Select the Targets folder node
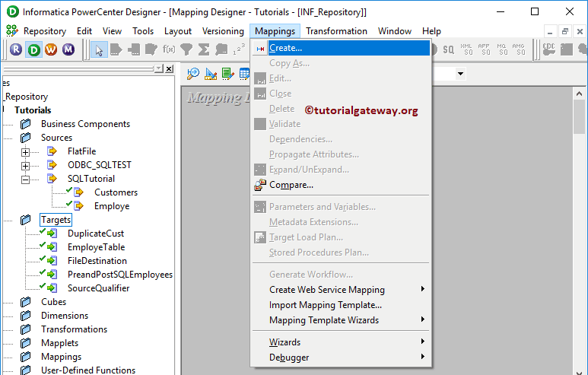Viewport: 588px width, 375px height. click(x=56, y=220)
